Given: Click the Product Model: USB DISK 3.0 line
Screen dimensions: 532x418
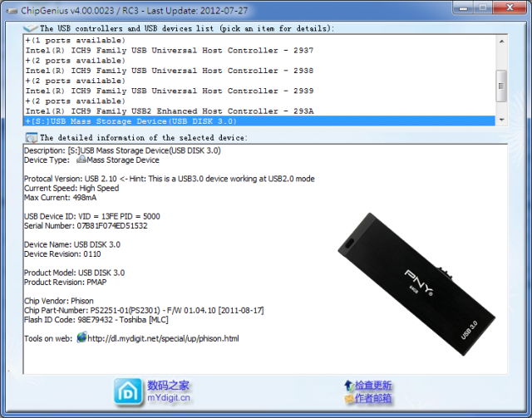Looking at the screenshot, I should 74,273.
